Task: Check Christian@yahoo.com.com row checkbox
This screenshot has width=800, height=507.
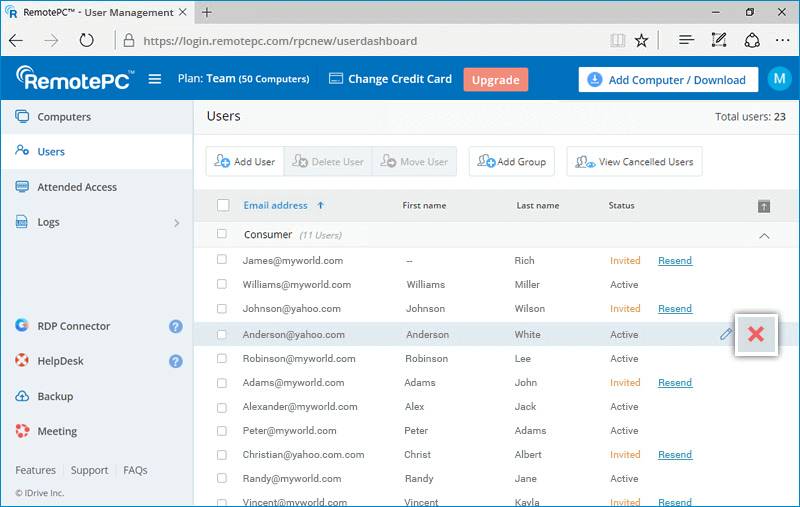Action: pyautogui.click(x=221, y=455)
